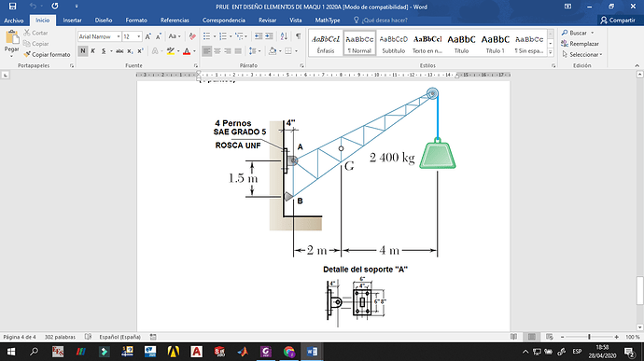This screenshot has height=361, width=644.
Task: Switch to Insertar tab
Action: (x=72, y=21)
